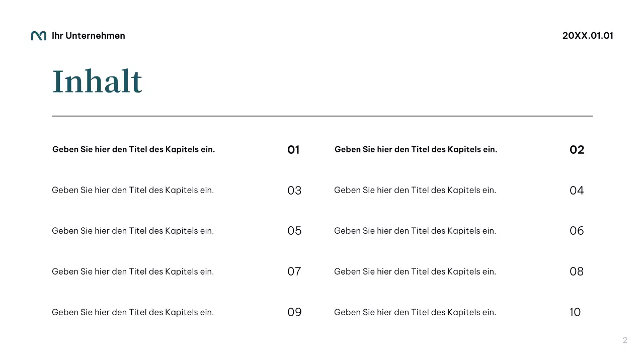Click chapter number 06

577,231
